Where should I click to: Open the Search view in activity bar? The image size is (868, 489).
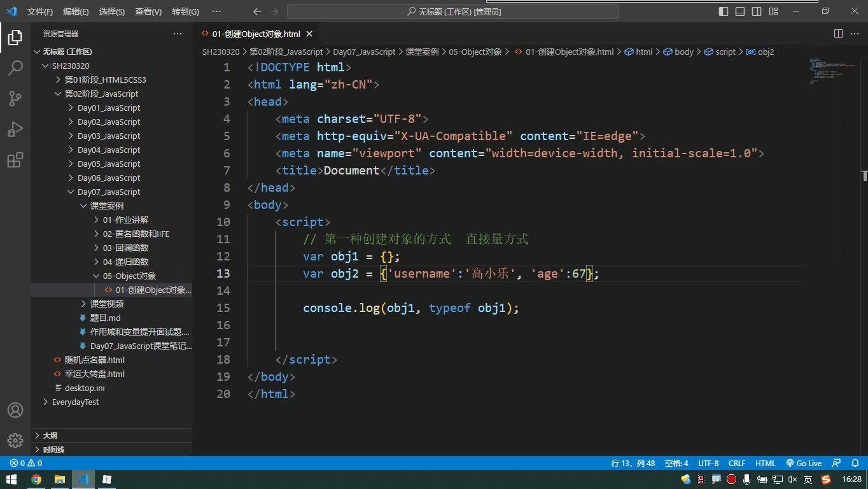coord(15,68)
